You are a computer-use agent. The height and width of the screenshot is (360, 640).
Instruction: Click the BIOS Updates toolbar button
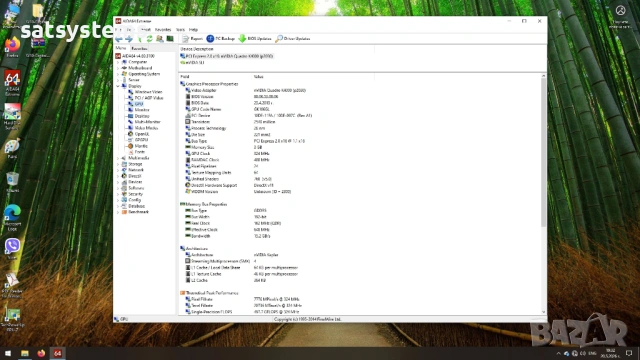(255, 39)
